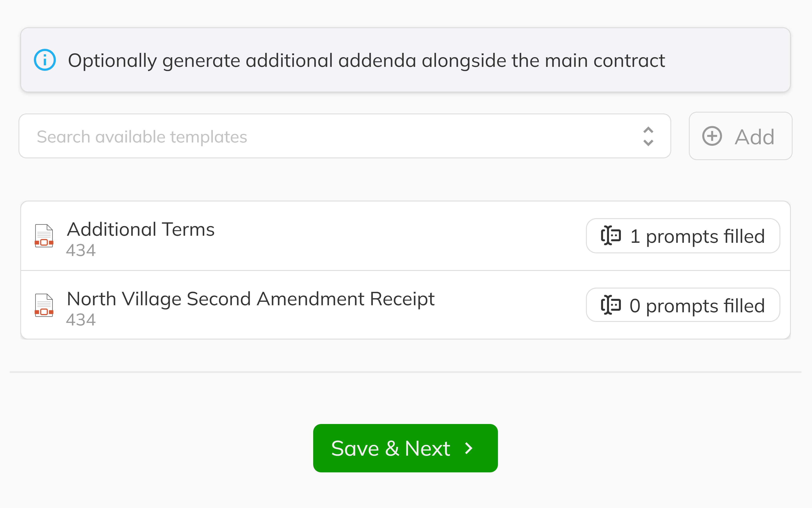Click the Additional Terms document icon
The width and height of the screenshot is (812, 508).
[44, 236]
